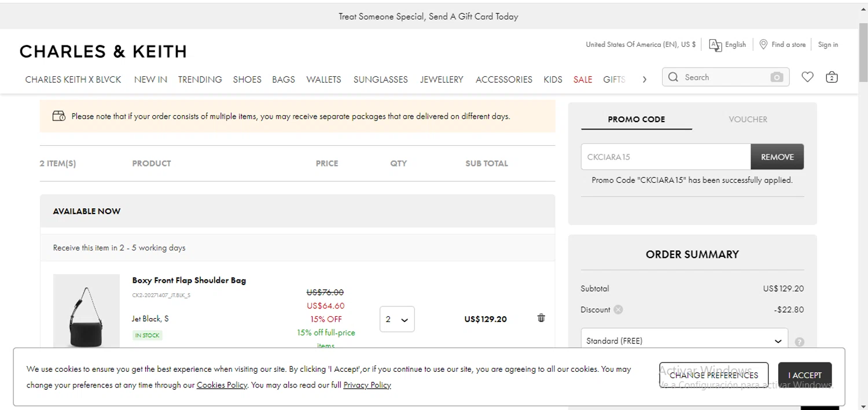The width and height of the screenshot is (868, 410).
Task: Open the TRENDING menu
Action: click(x=200, y=79)
